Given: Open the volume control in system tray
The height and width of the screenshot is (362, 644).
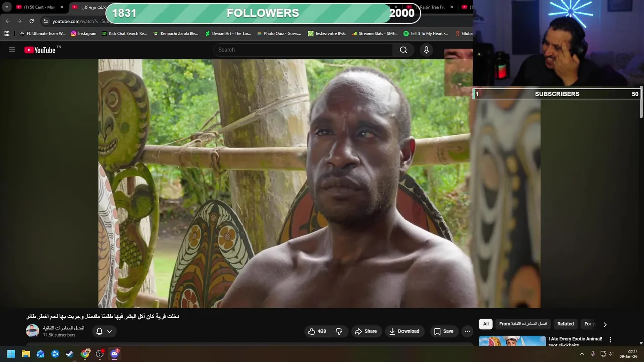Looking at the screenshot, I should coord(611,354).
